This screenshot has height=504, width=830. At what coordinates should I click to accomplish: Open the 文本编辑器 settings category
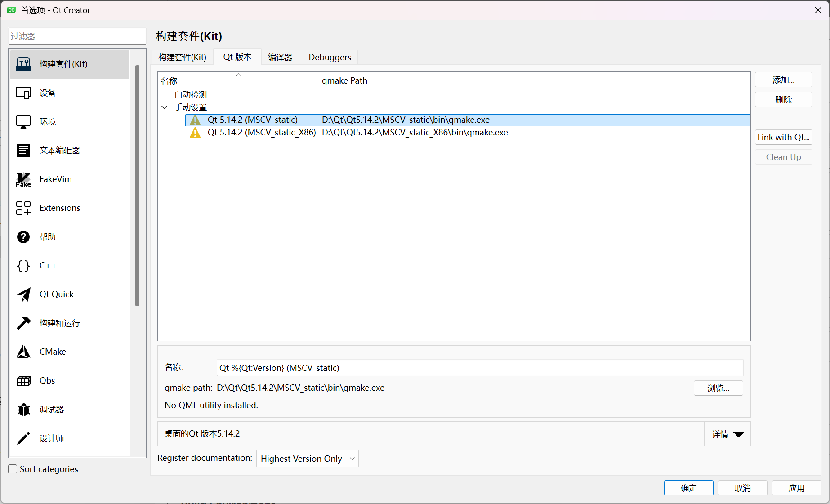[70, 151]
